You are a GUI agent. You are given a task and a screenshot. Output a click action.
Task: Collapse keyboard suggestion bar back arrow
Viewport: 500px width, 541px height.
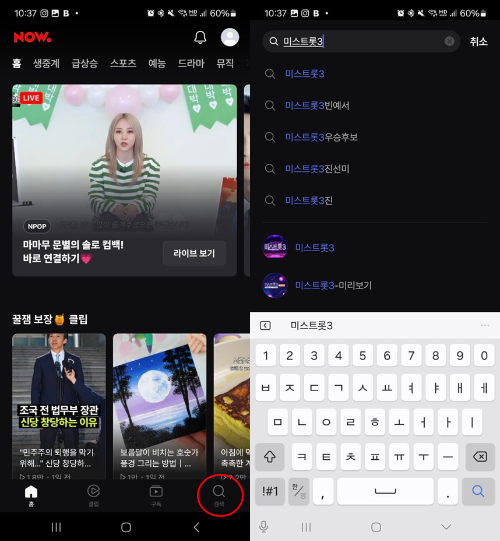[265, 325]
